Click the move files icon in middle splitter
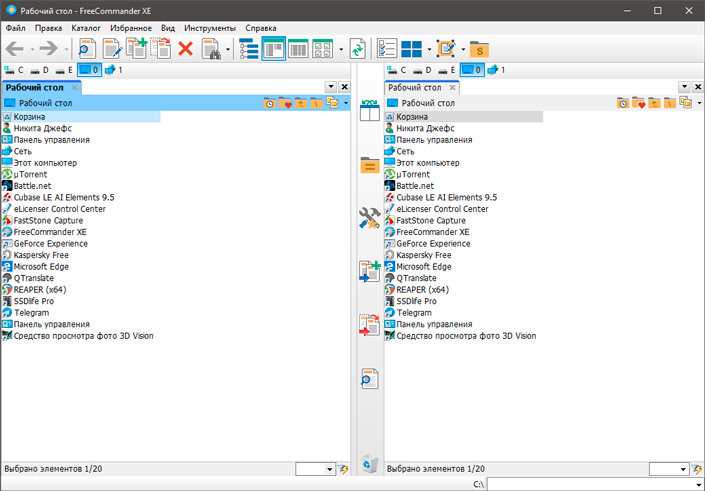 (369, 325)
